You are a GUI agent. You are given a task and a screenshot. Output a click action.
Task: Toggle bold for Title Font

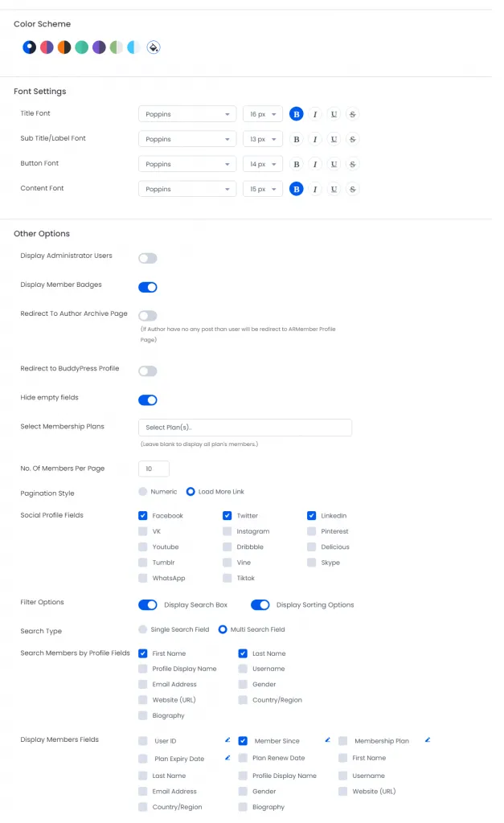296,114
